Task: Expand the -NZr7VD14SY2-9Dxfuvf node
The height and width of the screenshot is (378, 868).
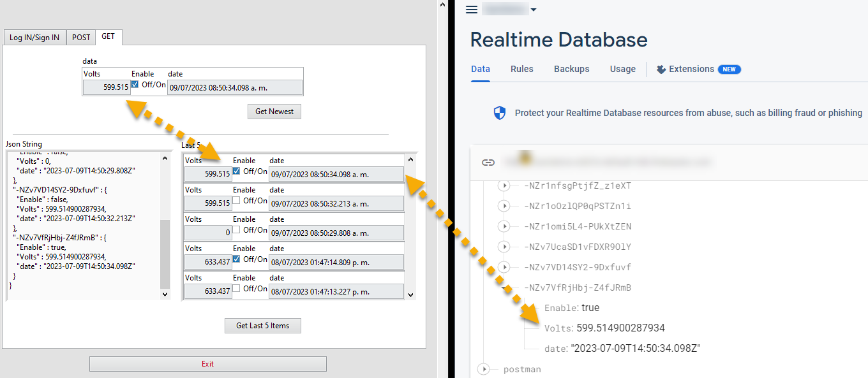Action: pos(504,267)
